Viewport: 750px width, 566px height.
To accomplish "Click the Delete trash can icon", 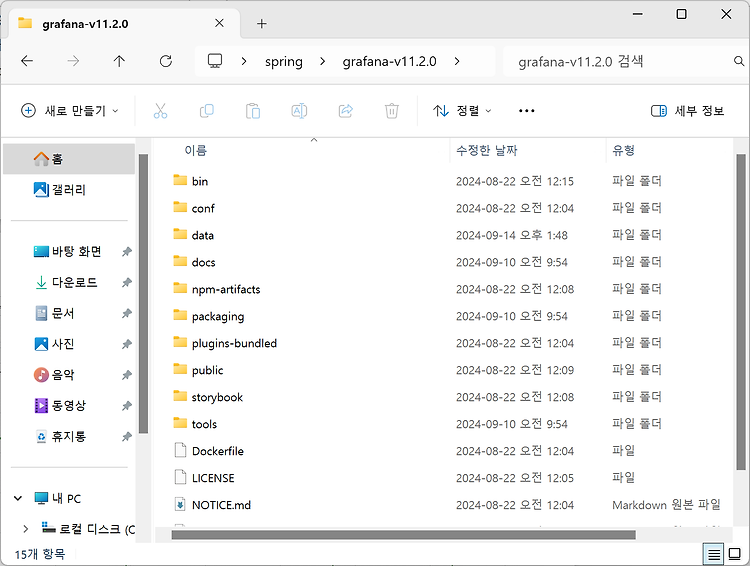I will [x=392, y=111].
